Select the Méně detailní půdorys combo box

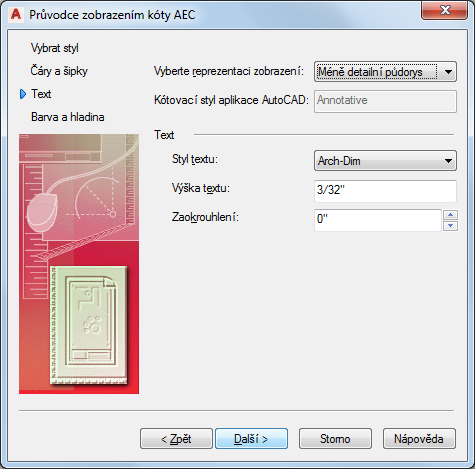385,72
